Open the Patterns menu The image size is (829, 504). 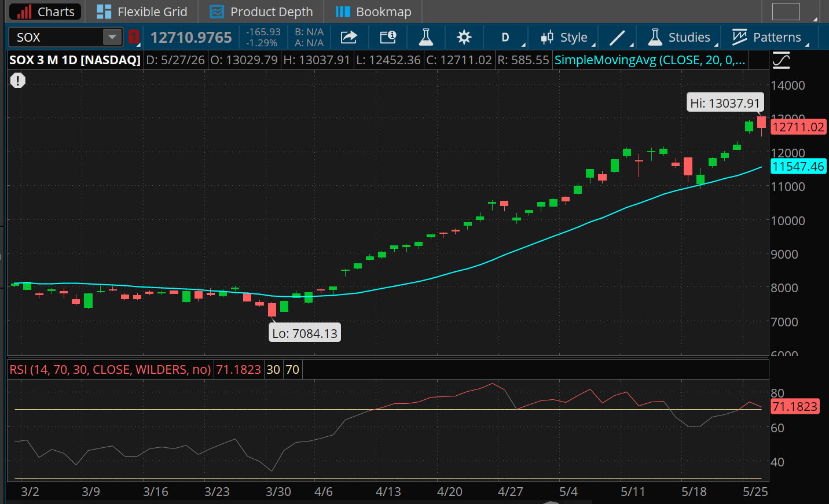tap(767, 37)
